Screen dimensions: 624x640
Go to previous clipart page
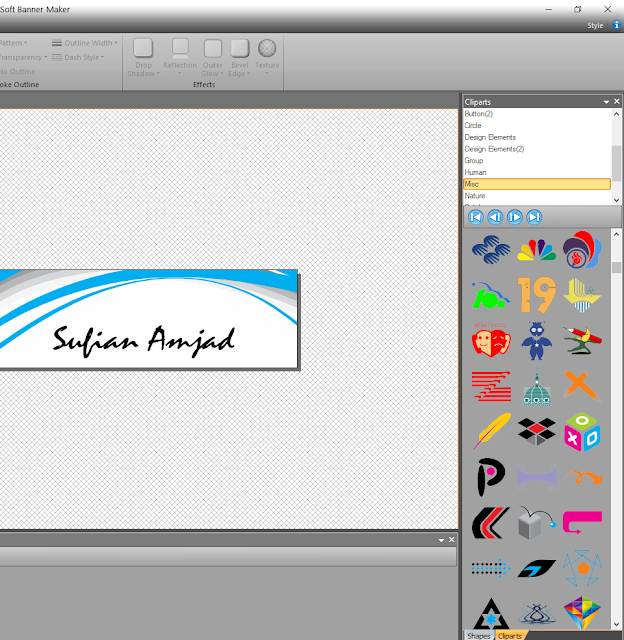tap(495, 217)
